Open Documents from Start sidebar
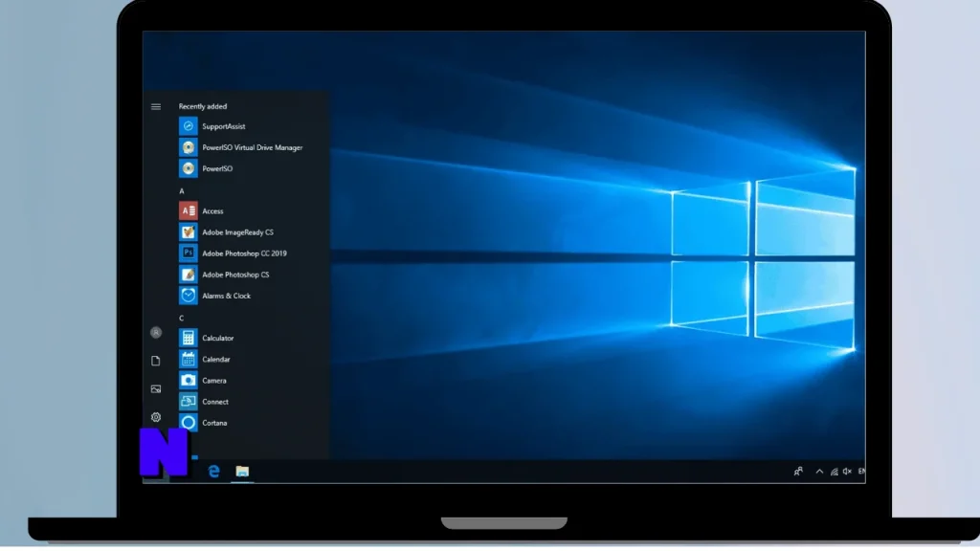This screenshot has height=551, width=980. point(156,361)
